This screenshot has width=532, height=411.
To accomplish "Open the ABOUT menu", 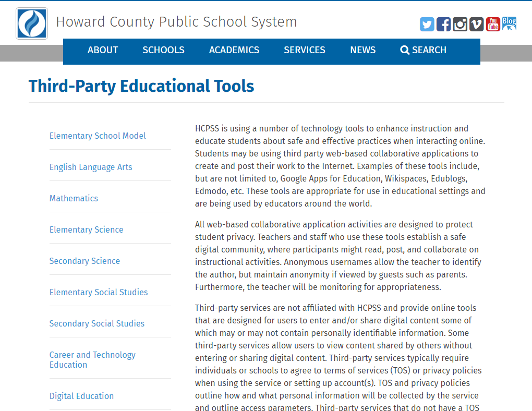I will point(103,50).
